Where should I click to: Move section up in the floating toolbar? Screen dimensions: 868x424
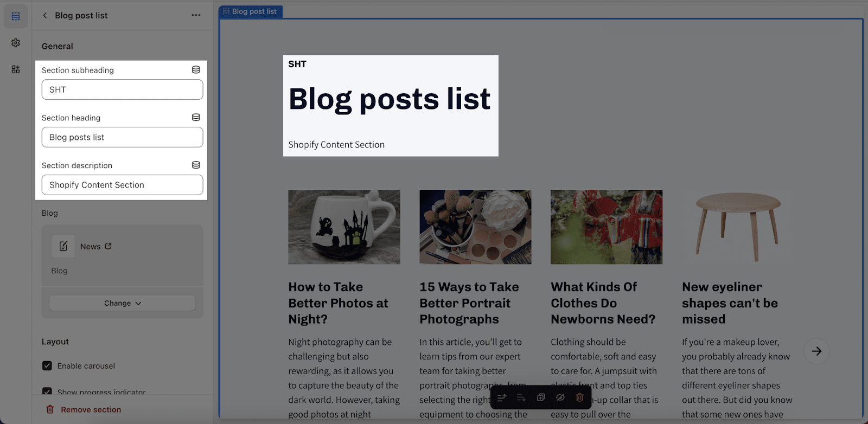point(502,397)
